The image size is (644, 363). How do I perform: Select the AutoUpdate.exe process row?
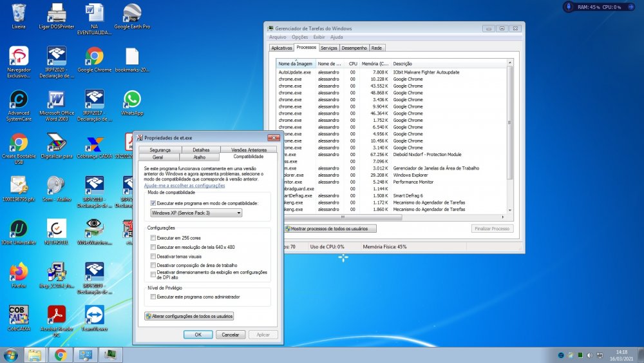pyautogui.click(x=392, y=72)
